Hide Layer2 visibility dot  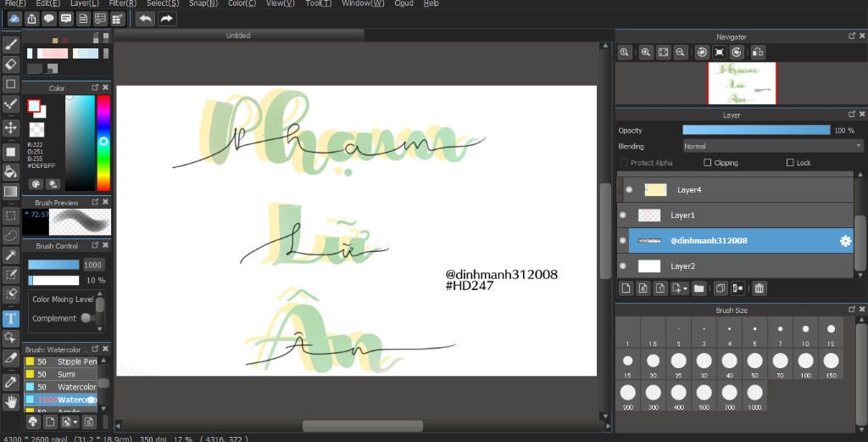[x=623, y=266]
